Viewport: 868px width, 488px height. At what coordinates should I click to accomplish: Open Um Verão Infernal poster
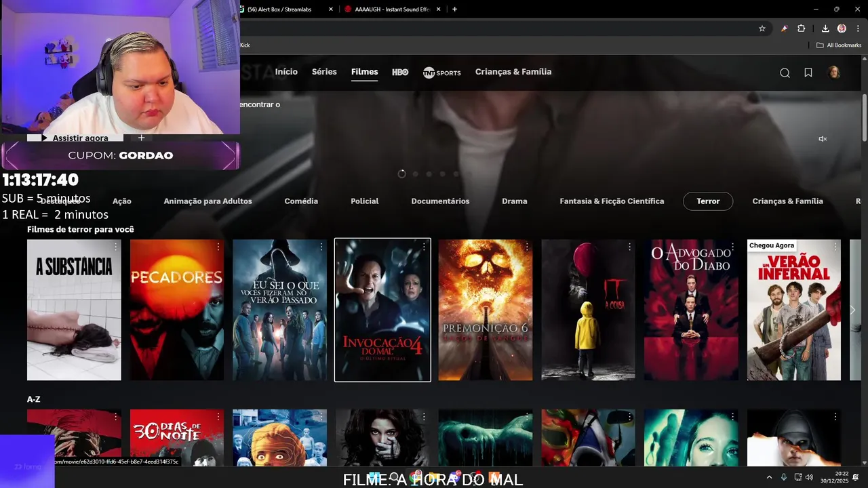[x=794, y=310]
